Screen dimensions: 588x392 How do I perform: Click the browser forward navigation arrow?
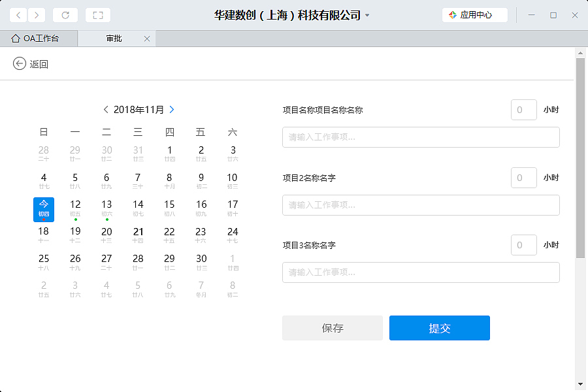coord(36,14)
